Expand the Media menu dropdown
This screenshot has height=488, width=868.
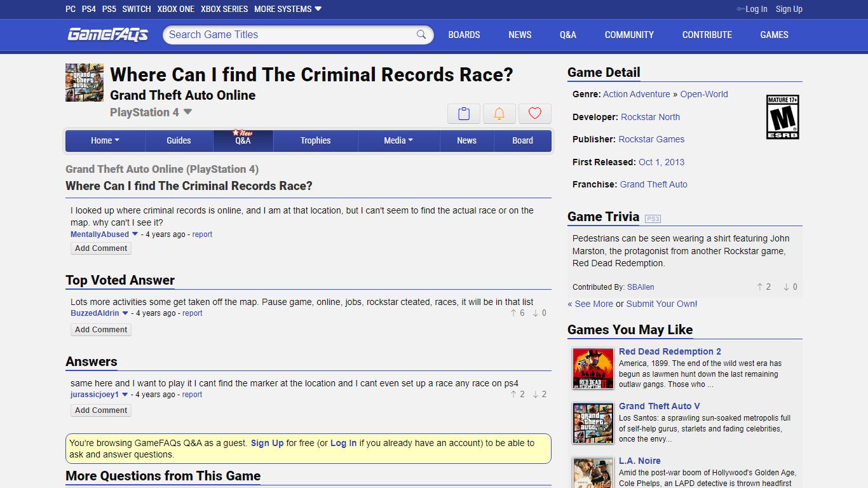pos(398,140)
